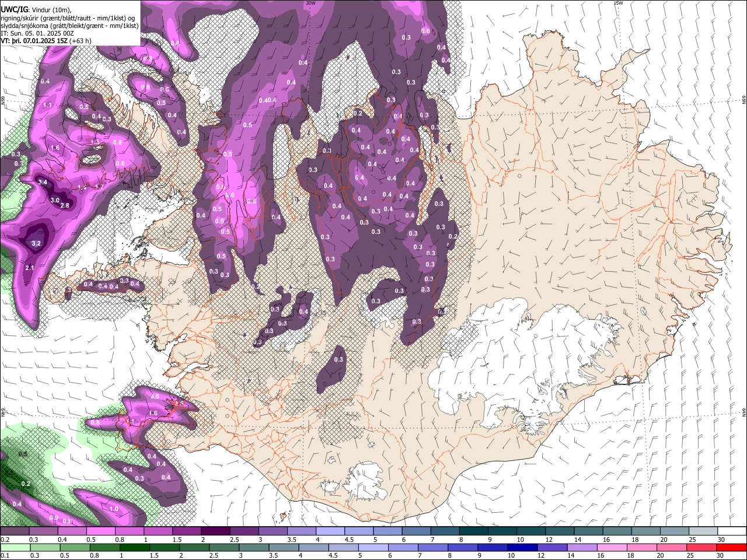Viewport: 747px width, 560px height.
Task: Pick lower-row swatch between 3 and 3.5
Action: coord(254,548)
